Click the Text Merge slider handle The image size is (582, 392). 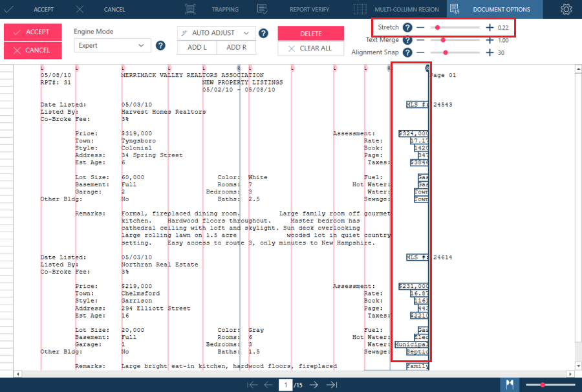(443, 40)
